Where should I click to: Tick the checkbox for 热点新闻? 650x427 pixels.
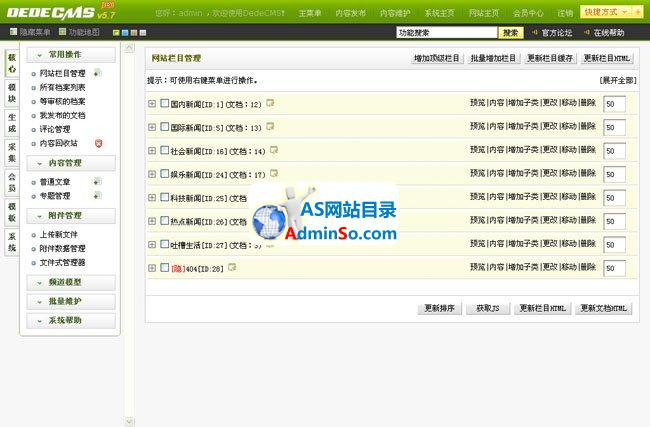(165, 221)
